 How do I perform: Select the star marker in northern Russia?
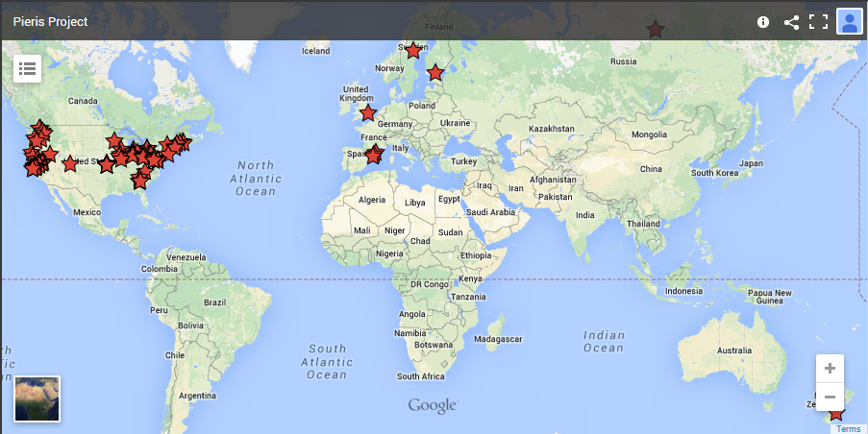(656, 30)
